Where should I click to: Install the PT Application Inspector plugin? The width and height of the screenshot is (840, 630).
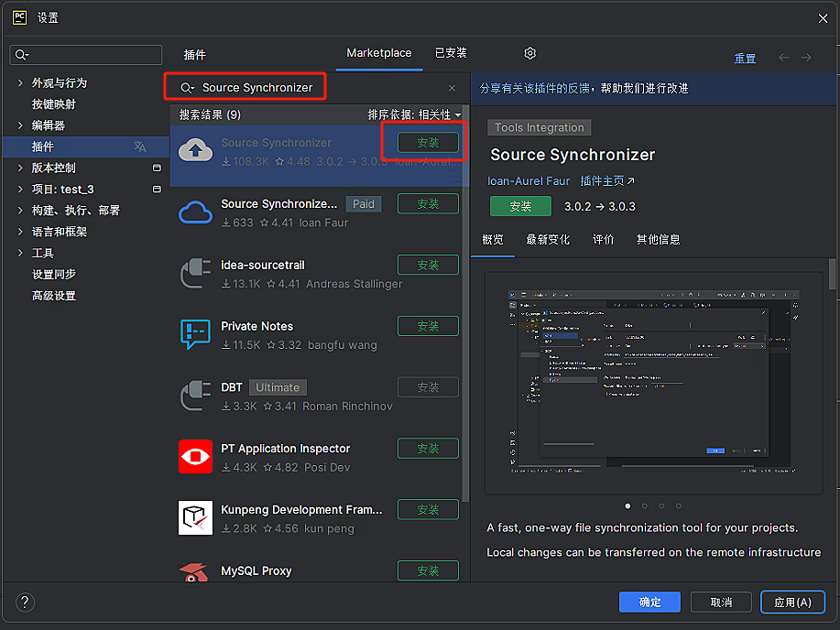tap(428, 449)
